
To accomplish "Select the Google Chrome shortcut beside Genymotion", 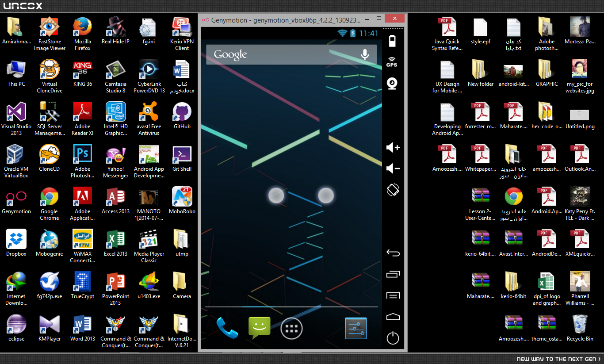I will point(50,204).
